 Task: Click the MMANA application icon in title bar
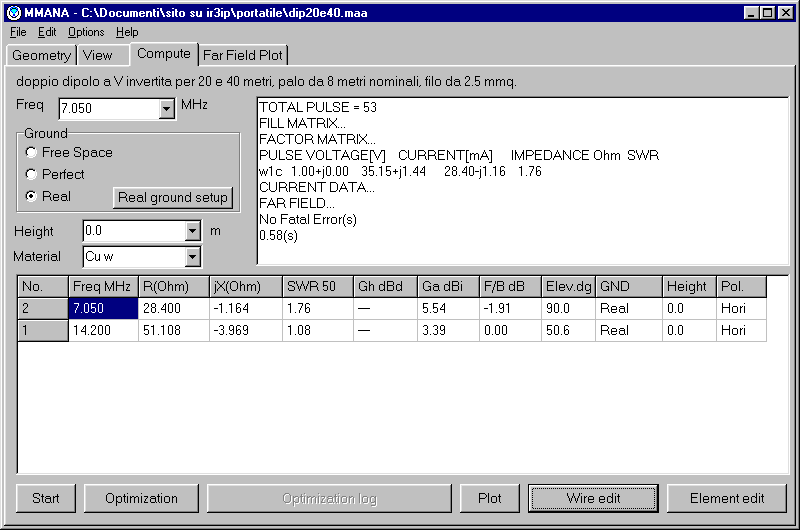13,13
